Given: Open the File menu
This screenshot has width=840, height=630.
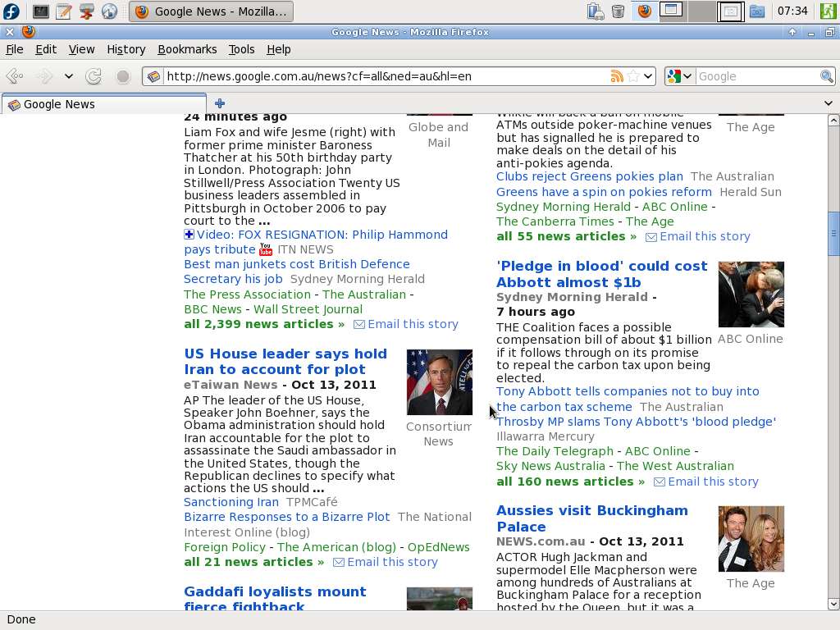Looking at the screenshot, I should [x=15, y=49].
